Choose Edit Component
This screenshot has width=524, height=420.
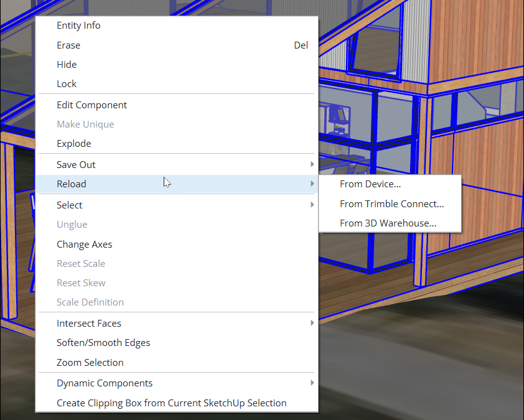[177, 105]
